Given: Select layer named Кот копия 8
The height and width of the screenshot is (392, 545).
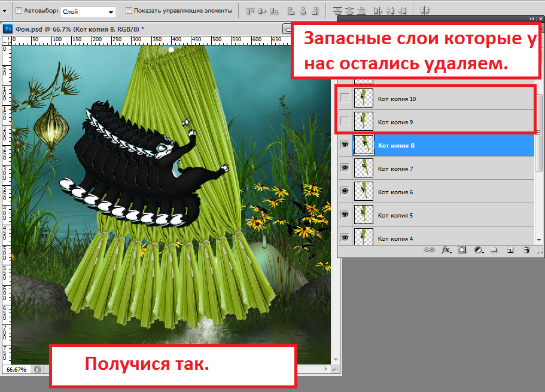Looking at the screenshot, I should (396, 145).
